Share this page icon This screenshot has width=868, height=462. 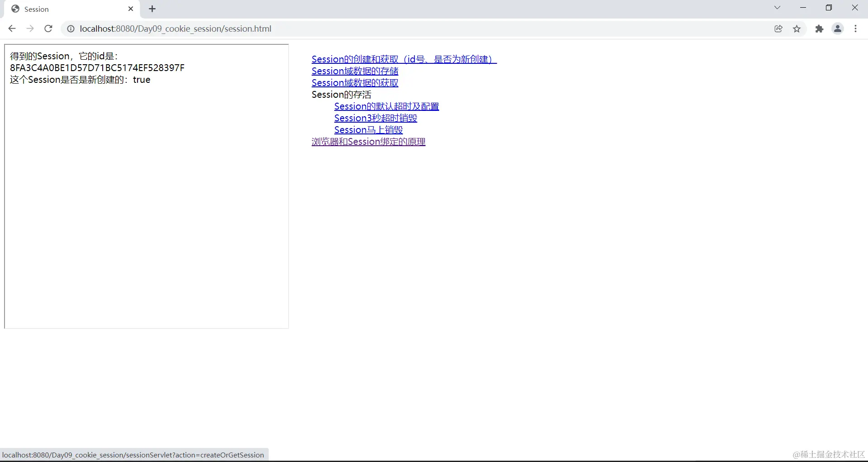pos(778,29)
